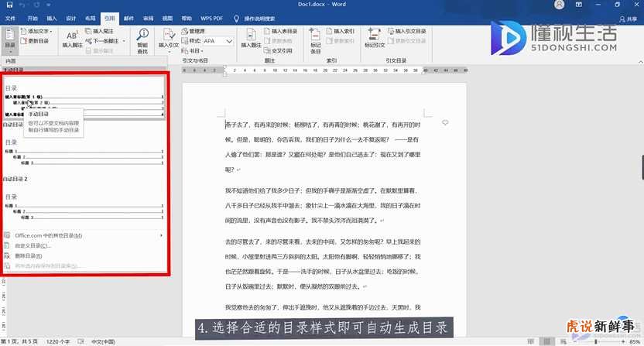
Task: Switch to the 视图 ribbon tab
Action: pyautogui.click(x=167, y=19)
